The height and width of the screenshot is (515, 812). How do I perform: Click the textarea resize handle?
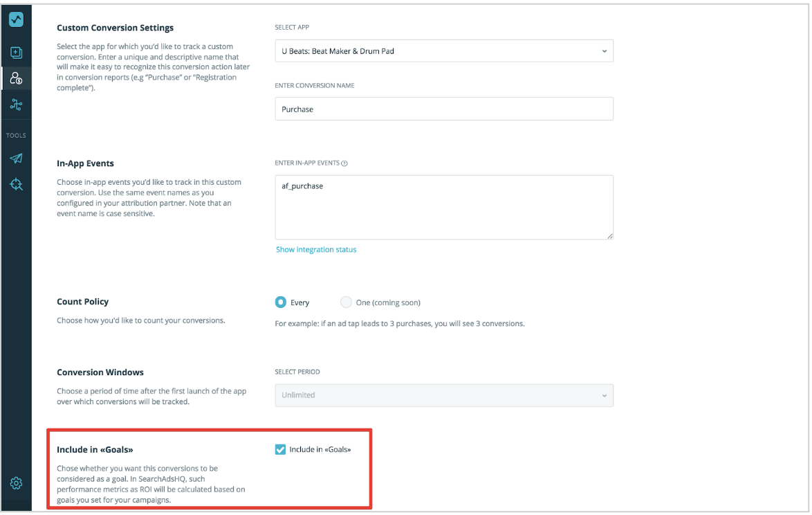(609, 236)
